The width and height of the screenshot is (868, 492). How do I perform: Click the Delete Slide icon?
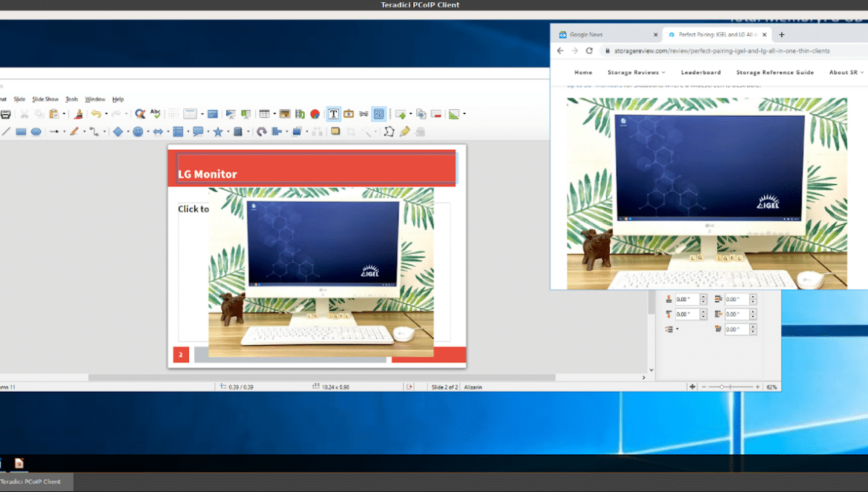[436, 114]
